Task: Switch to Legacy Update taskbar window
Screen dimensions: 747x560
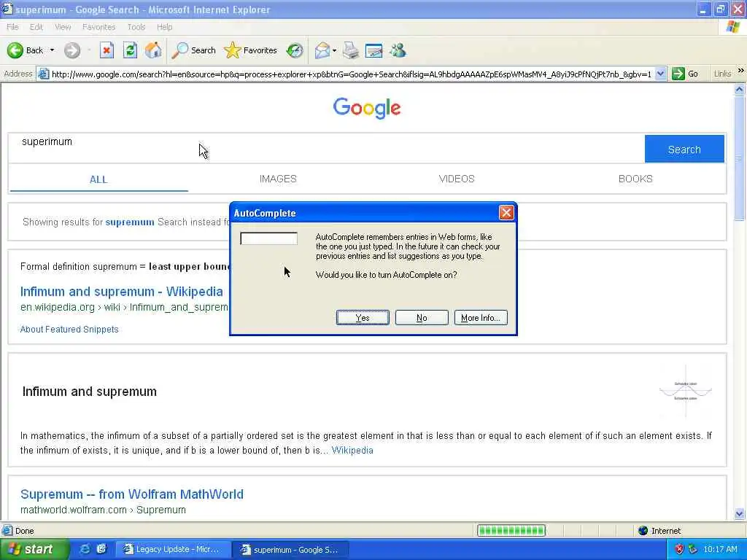Action: [172, 550]
